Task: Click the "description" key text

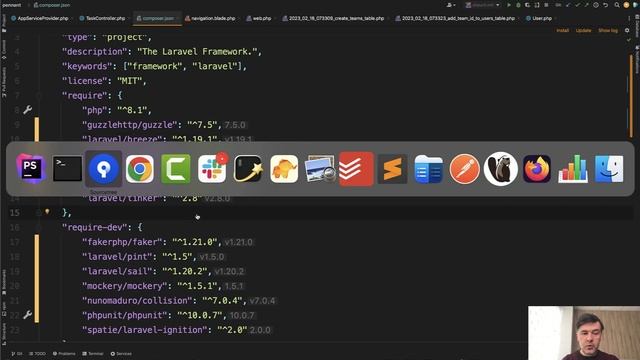Action: coord(95,51)
